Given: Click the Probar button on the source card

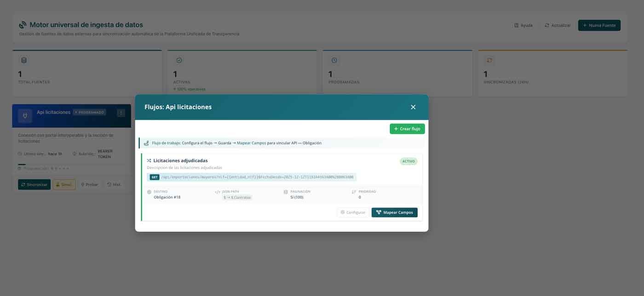Looking at the screenshot, I should point(89,184).
